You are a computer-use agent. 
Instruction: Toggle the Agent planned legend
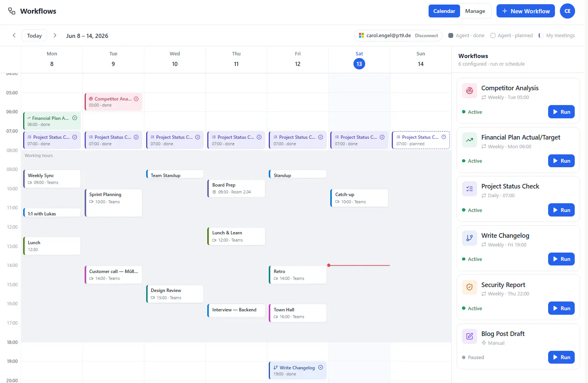[x=511, y=35]
